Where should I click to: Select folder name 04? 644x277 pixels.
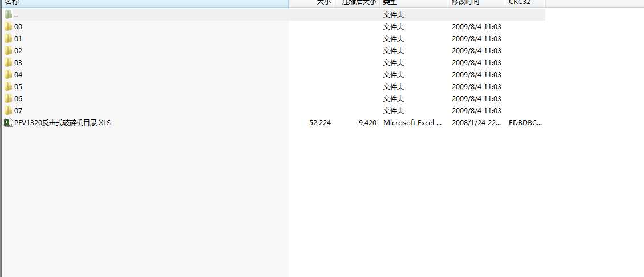[18, 74]
